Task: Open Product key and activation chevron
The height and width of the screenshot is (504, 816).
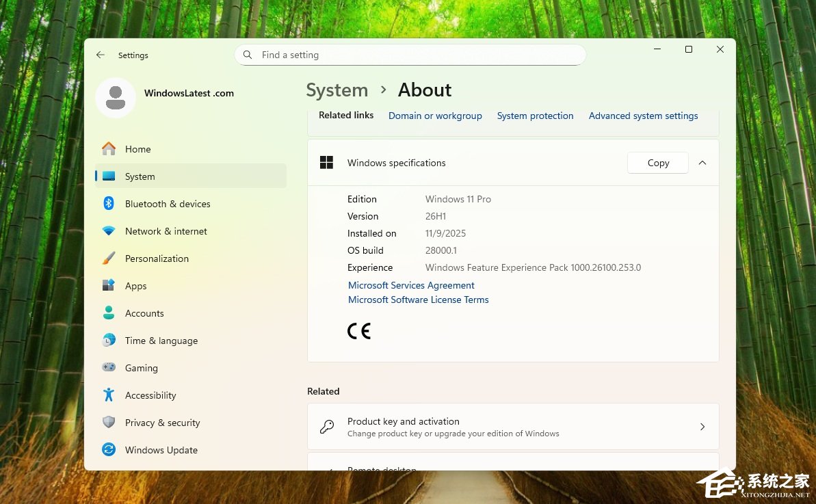Action: (x=702, y=427)
